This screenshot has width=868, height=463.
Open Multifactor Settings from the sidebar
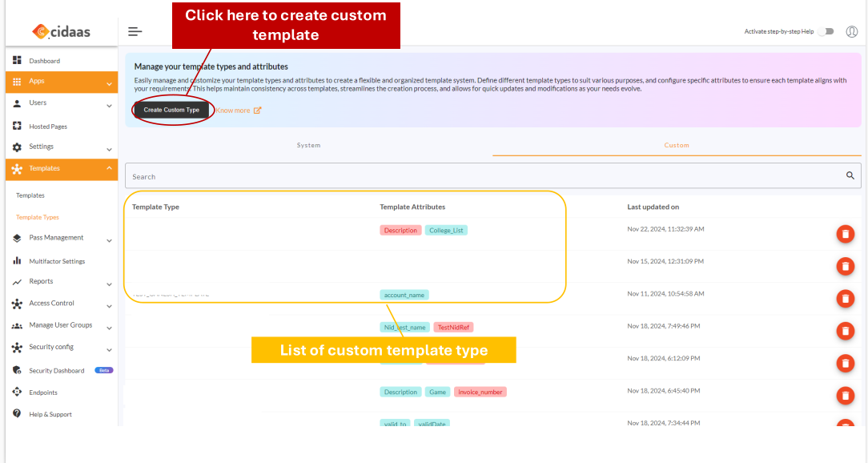[x=17, y=260]
